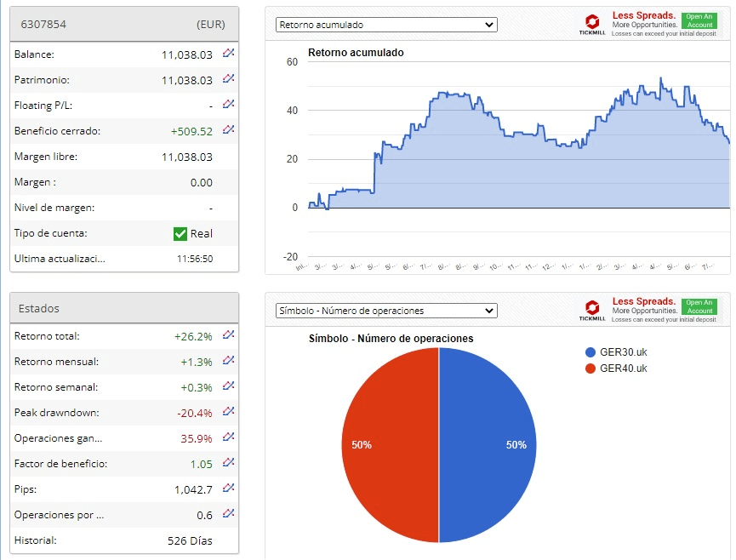Toggle the GER30.uk legend entry

coord(616,352)
